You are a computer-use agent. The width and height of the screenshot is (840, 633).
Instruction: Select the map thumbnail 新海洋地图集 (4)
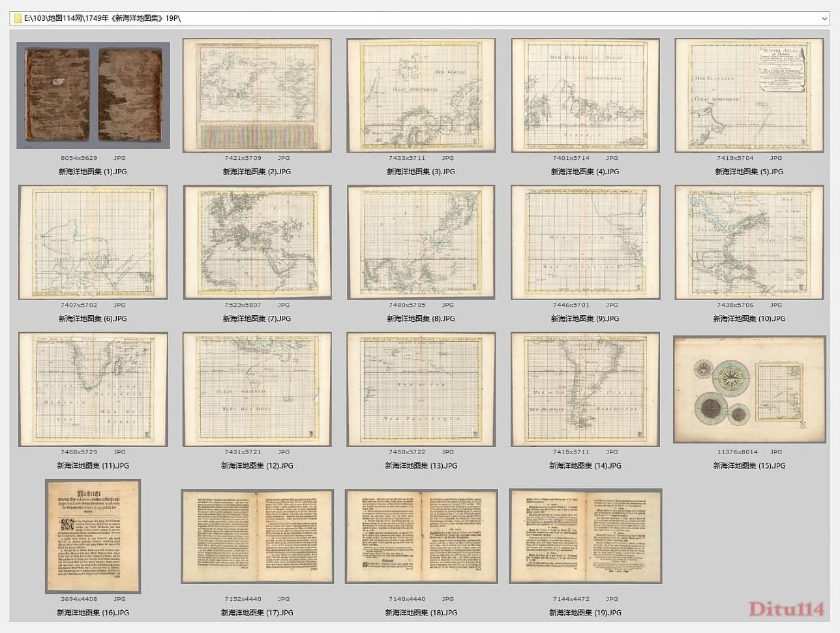(586, 95)
